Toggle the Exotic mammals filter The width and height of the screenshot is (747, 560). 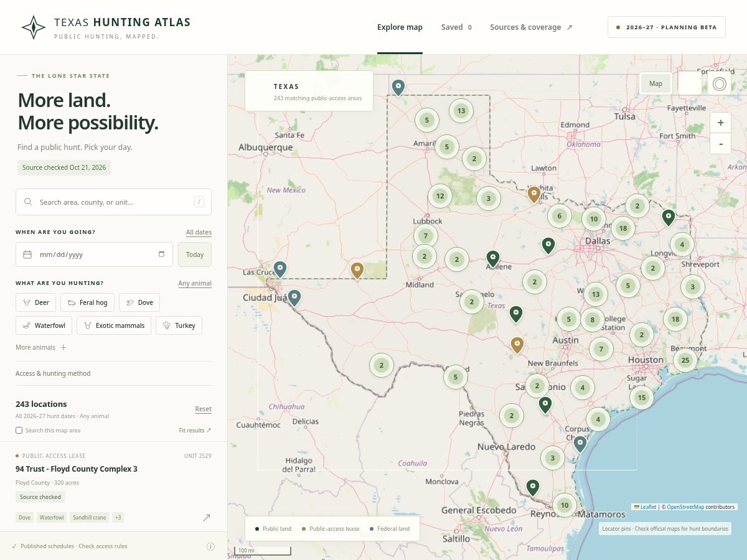pyautogui.click(x=114, y=325)
